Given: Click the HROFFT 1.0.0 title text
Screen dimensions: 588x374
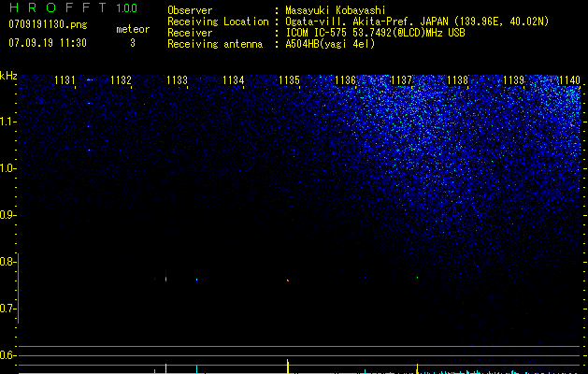Looking at the screenshot, I should (x=73, y=7).
